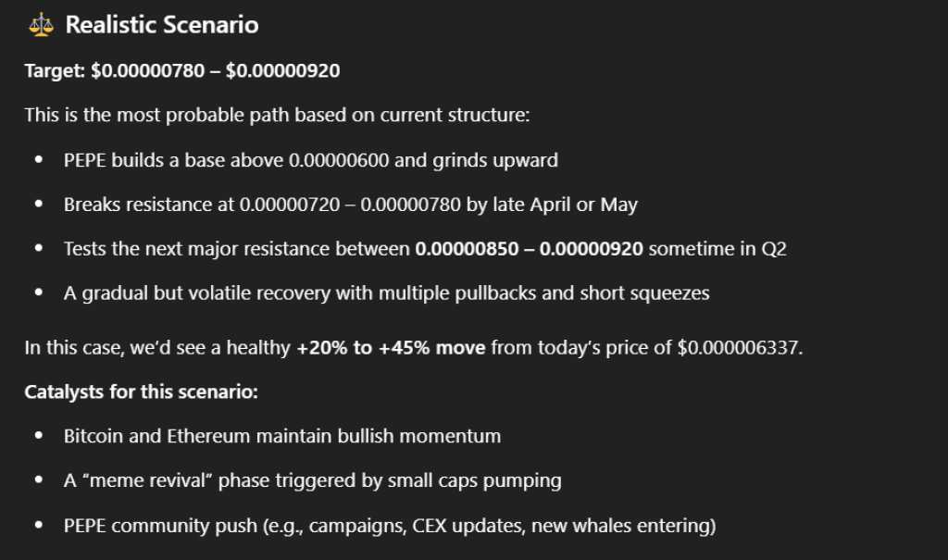
Task: Click the bullet dot beside "PEPE builds a base"
Action: 39,160
